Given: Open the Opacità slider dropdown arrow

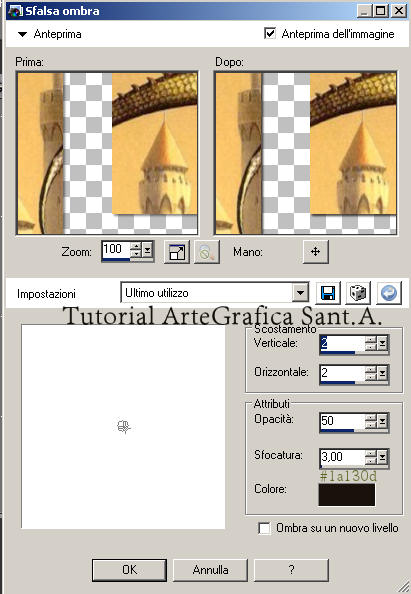Looking at the screenshot, I should [x=383, y=420].
